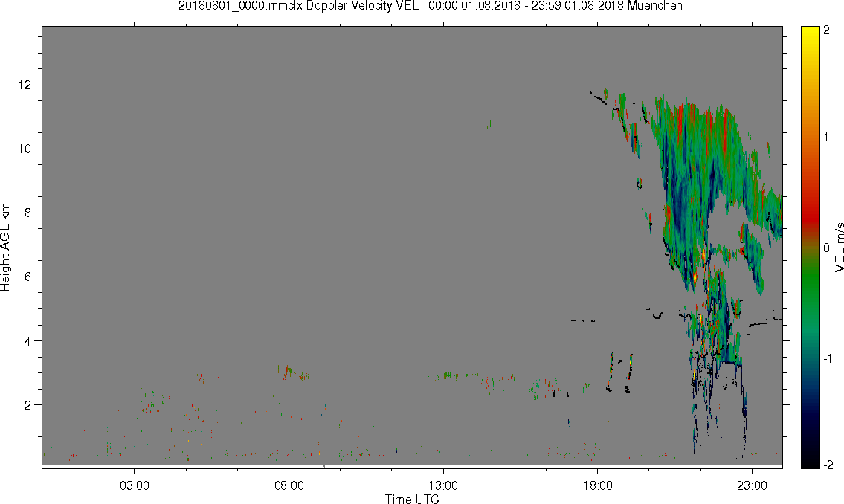Click the 13:00 time tick label
This screenshot has height=504, width=844.
[x=443, y=485]
